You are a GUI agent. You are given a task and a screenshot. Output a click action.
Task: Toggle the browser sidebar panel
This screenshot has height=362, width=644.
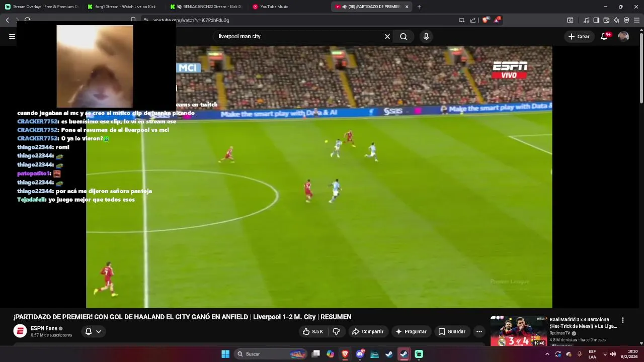(x=596, y=20)
